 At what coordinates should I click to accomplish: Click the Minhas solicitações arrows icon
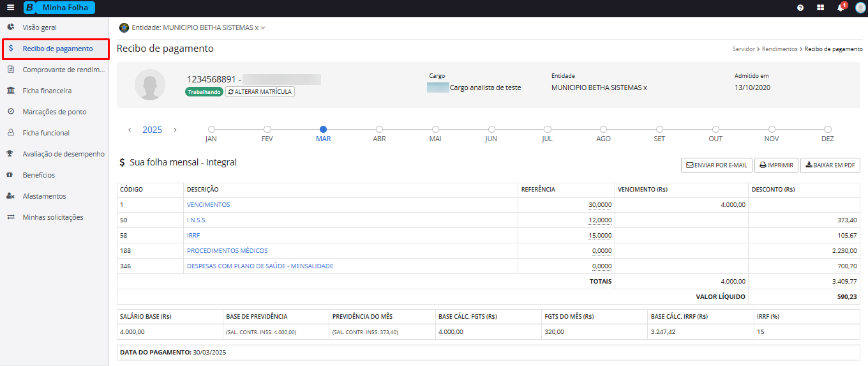pyautogui.click(x=11, y=217)
